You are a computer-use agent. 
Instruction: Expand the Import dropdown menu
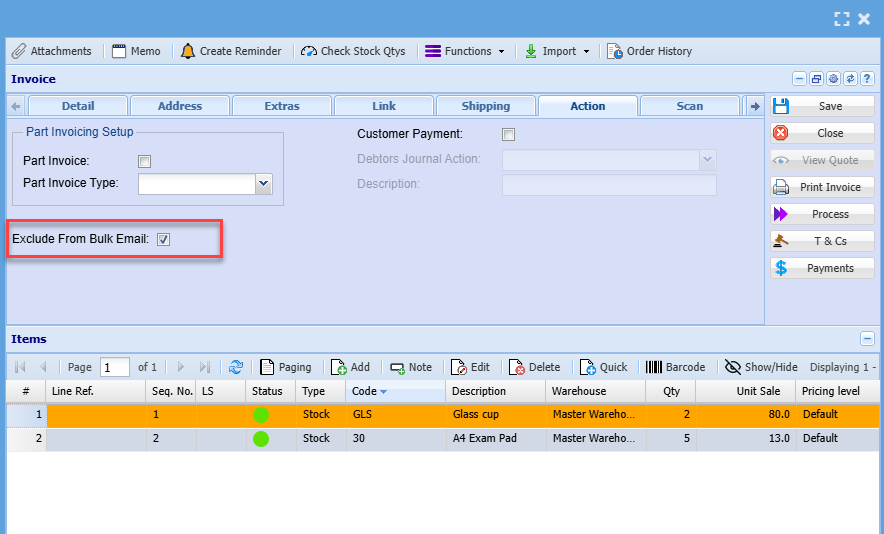557,51
